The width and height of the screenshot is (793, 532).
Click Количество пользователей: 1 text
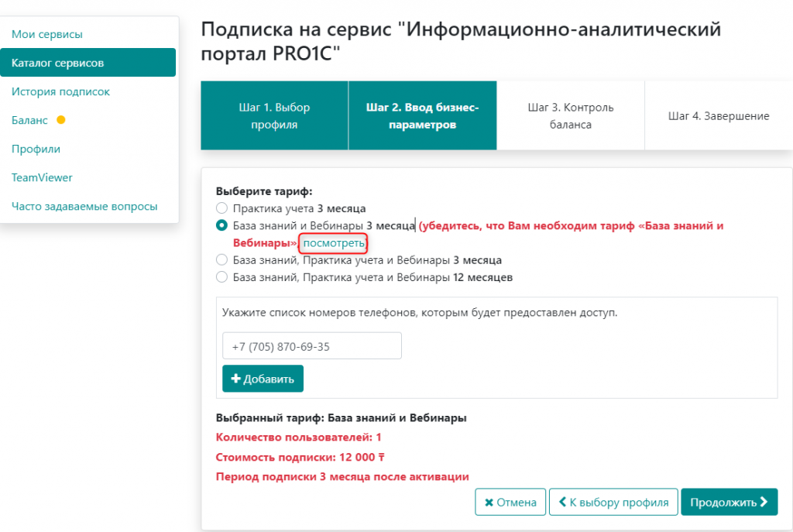(298, 437)
